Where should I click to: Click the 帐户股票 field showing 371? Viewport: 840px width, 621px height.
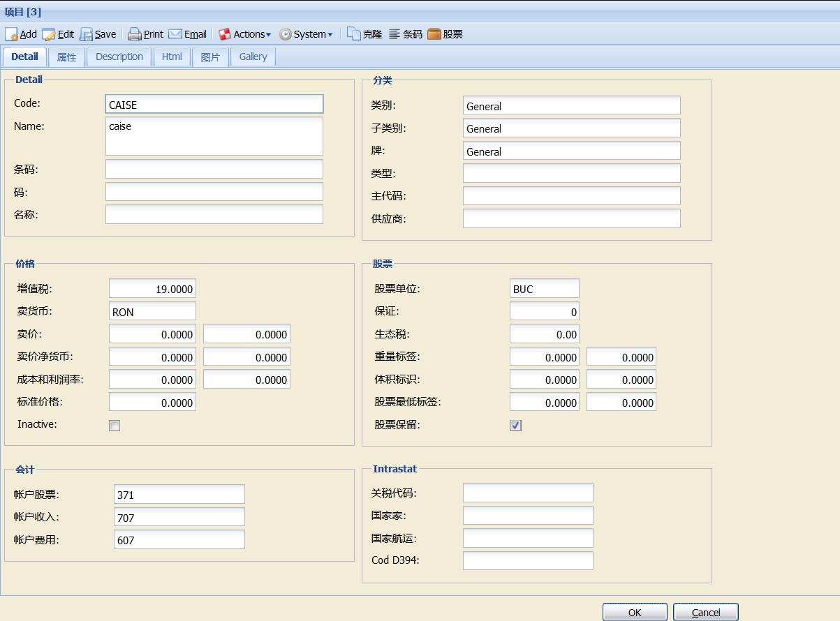(x=179, y=494)
